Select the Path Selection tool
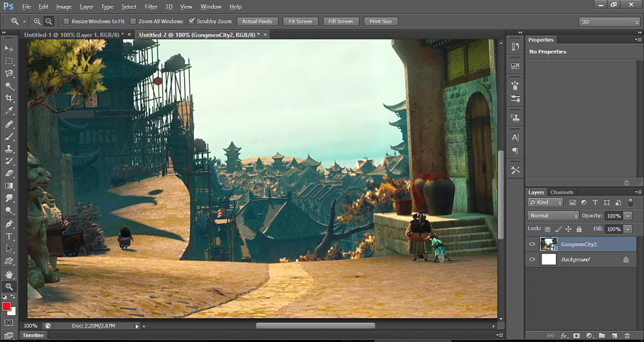This screenshot has height=342, width=644. click(x=9, y=248)
